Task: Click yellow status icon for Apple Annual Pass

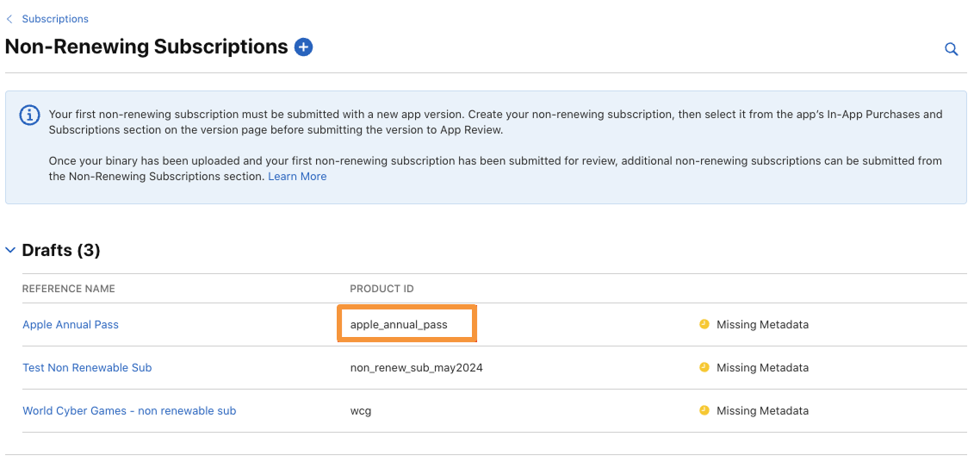Action: [x=704, y=324]
